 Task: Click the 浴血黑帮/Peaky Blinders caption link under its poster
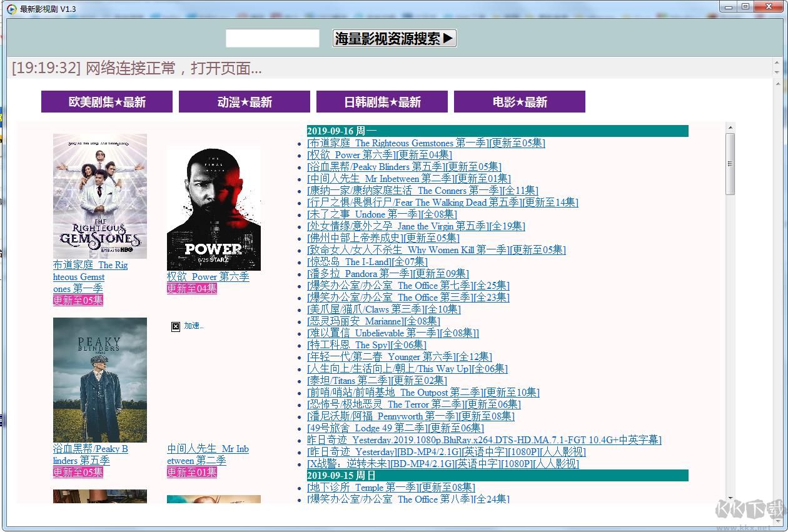pyautogui.click(x=90, y=454)
